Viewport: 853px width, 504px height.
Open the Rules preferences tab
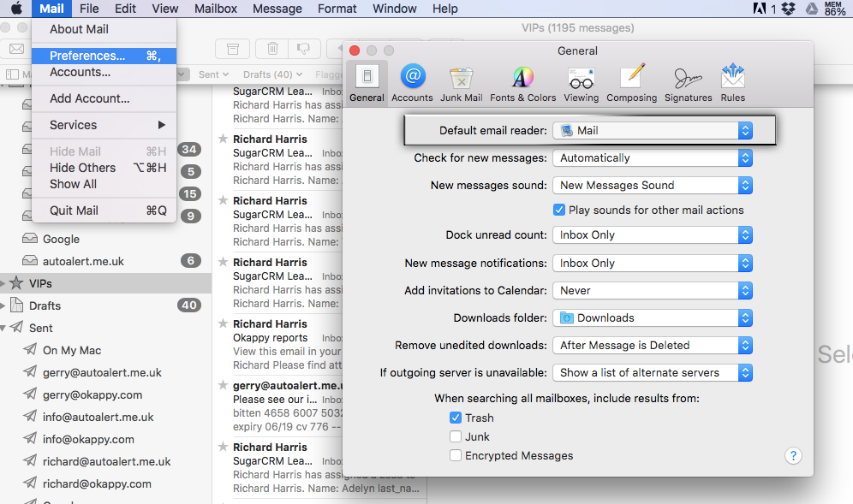pyautogui.click(x=733, y=83)
